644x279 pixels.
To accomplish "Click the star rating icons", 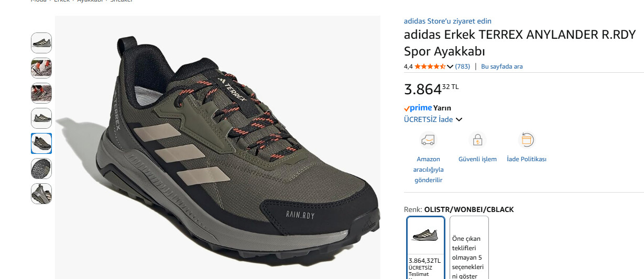I will click(x=430, y=66).
